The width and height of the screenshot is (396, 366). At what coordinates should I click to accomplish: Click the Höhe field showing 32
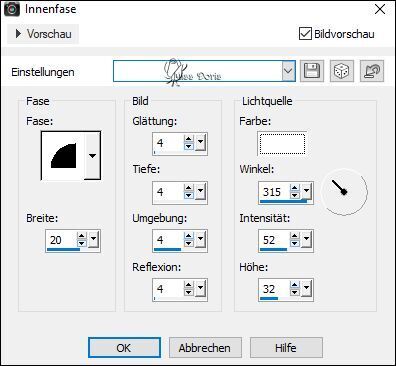point(275,288)
